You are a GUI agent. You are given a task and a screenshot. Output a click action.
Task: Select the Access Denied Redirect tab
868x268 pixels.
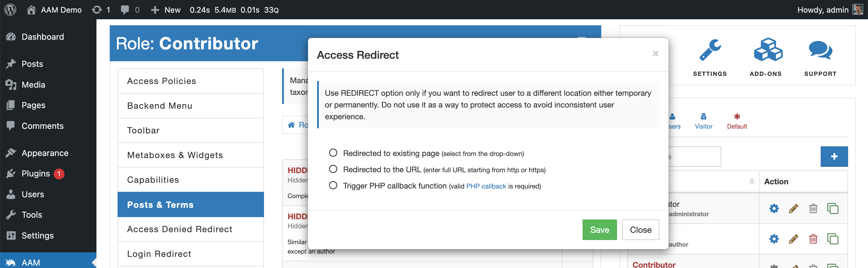[x=191, y=229]
